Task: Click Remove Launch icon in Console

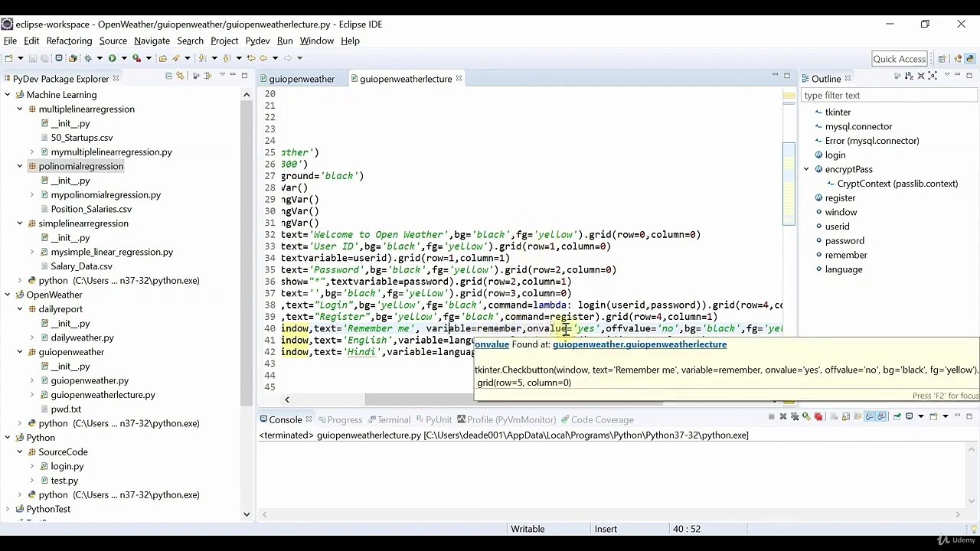Action: [x=783, y=416]
